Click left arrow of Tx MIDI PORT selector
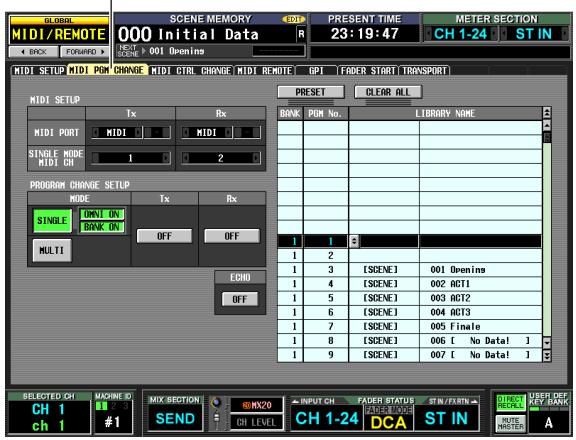576x440 pixels. pos(96,132)
